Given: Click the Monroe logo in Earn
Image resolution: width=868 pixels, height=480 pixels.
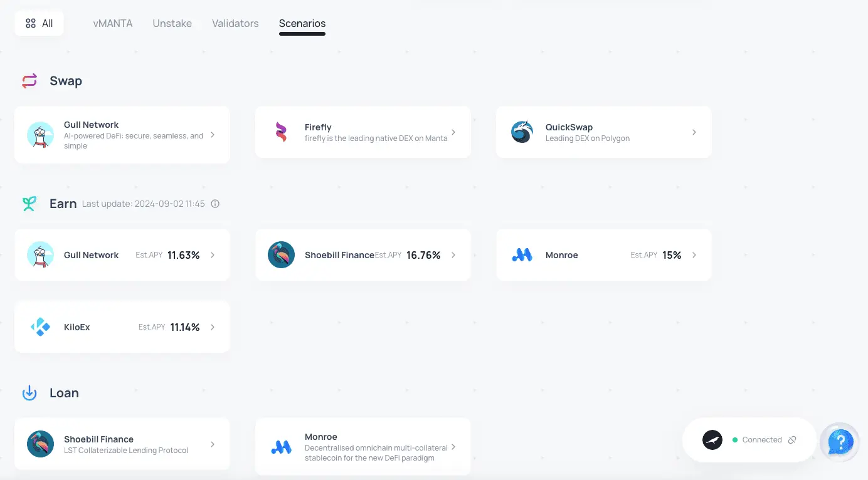Looking at the screenshot, I should point(522,255).
